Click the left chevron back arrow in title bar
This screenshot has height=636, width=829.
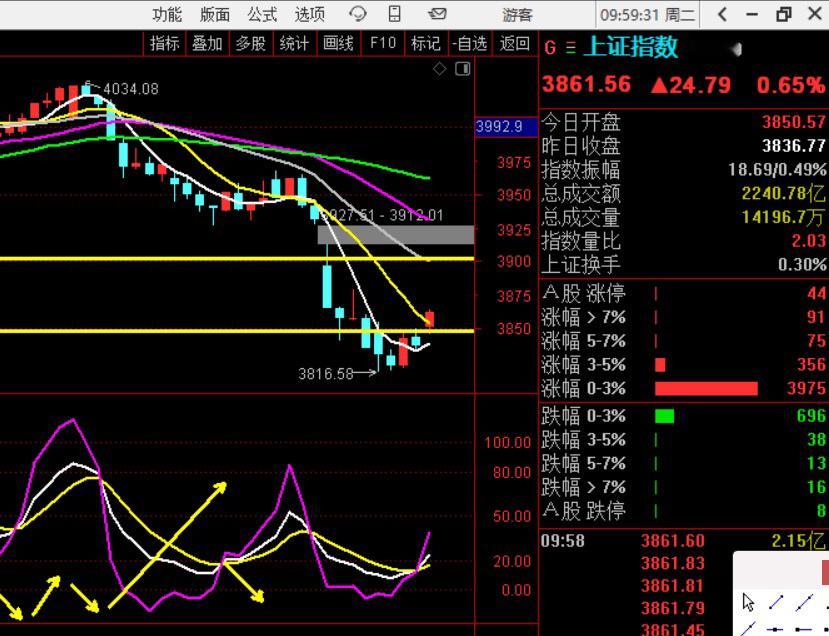tap(723, 14)
